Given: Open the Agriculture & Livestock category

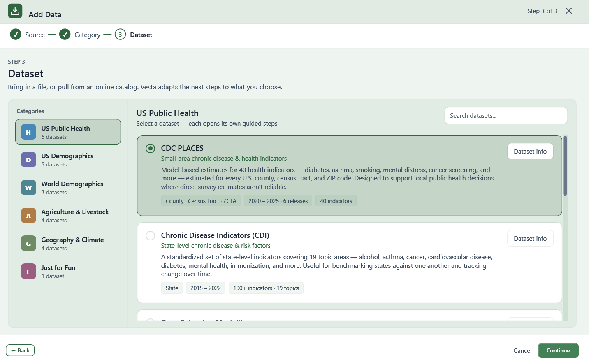Looking at the screenshot, I should tap(68, 216).
